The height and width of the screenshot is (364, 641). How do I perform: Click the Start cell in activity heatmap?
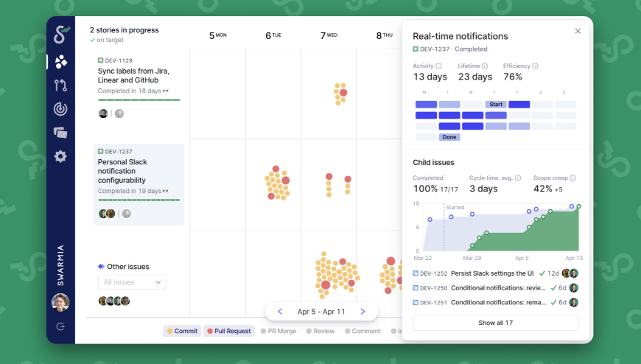[496, 105]
